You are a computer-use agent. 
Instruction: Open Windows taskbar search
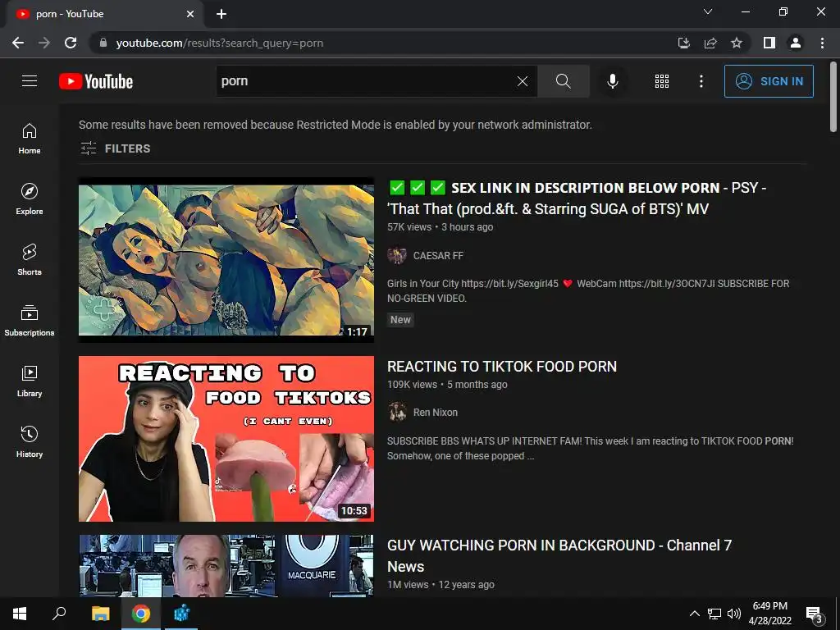pos(59,614)
